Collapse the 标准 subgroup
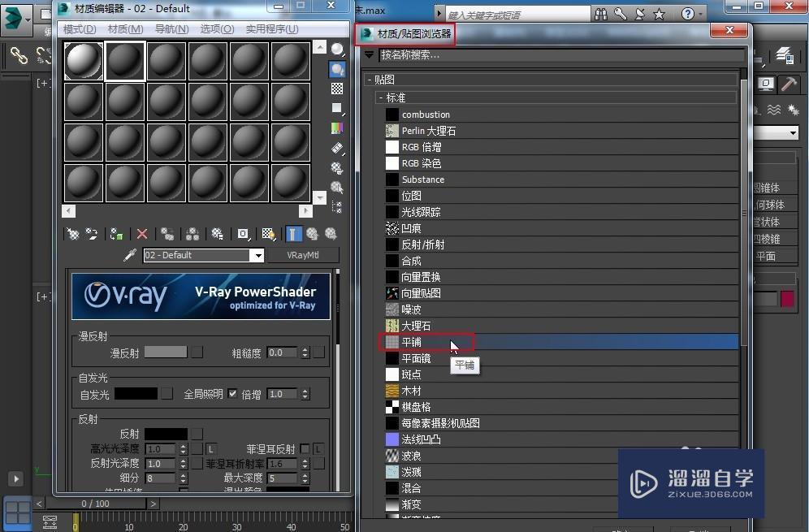 (x=381, y=97)
